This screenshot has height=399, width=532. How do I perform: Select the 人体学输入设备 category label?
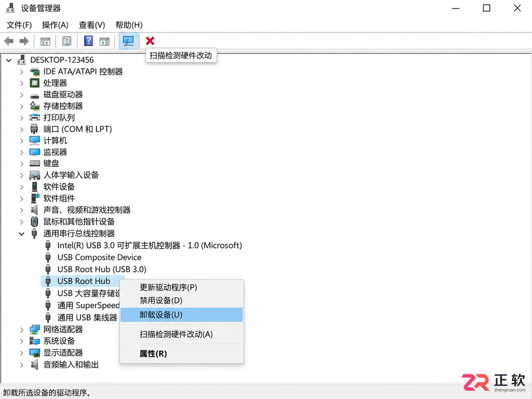[71, 175]
